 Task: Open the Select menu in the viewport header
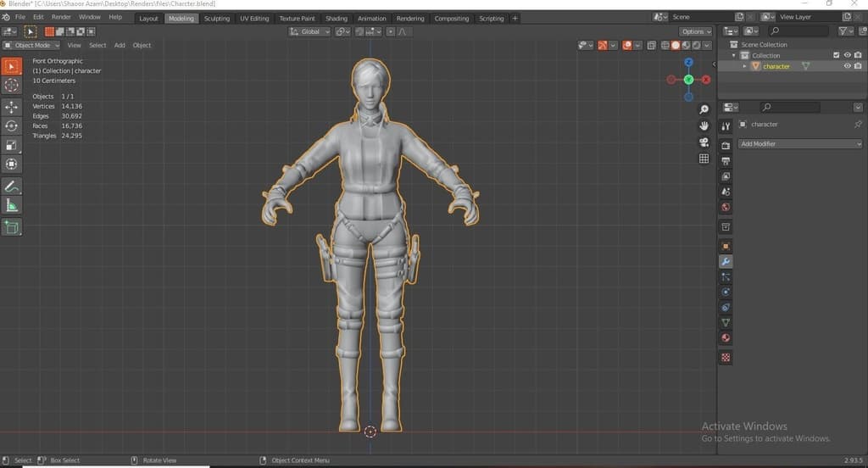pyautogui.click(x=97, y=45)
